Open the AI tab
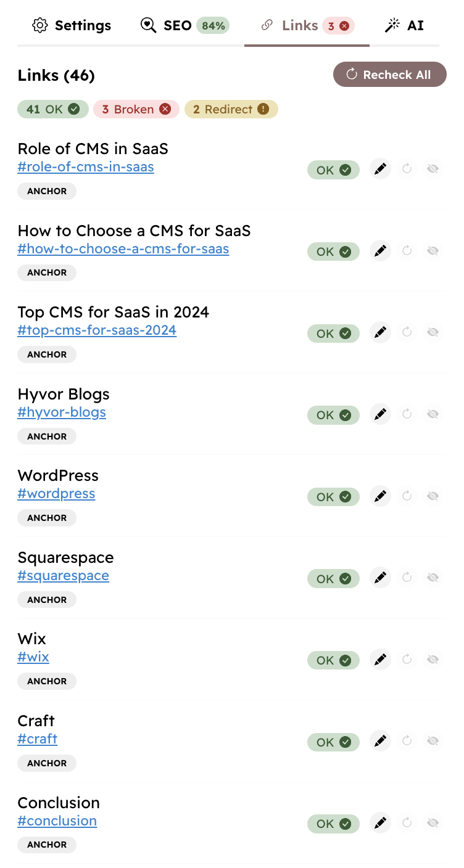 (404, 26)
